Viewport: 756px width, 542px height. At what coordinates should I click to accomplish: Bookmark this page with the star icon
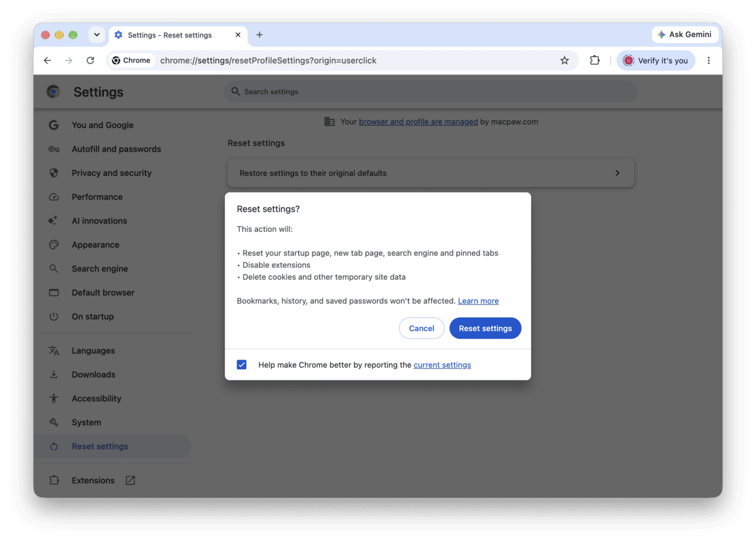click(x=565, y=60)
